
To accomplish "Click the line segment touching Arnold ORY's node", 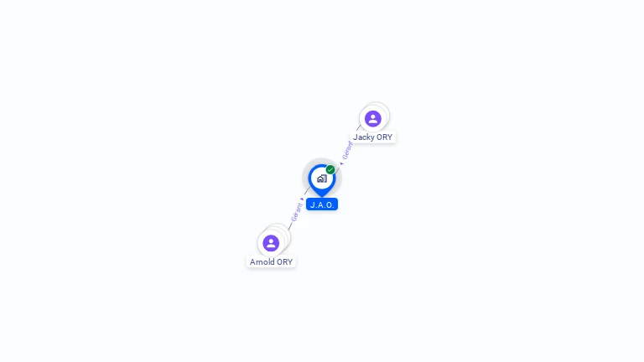I will click(290, 226).
